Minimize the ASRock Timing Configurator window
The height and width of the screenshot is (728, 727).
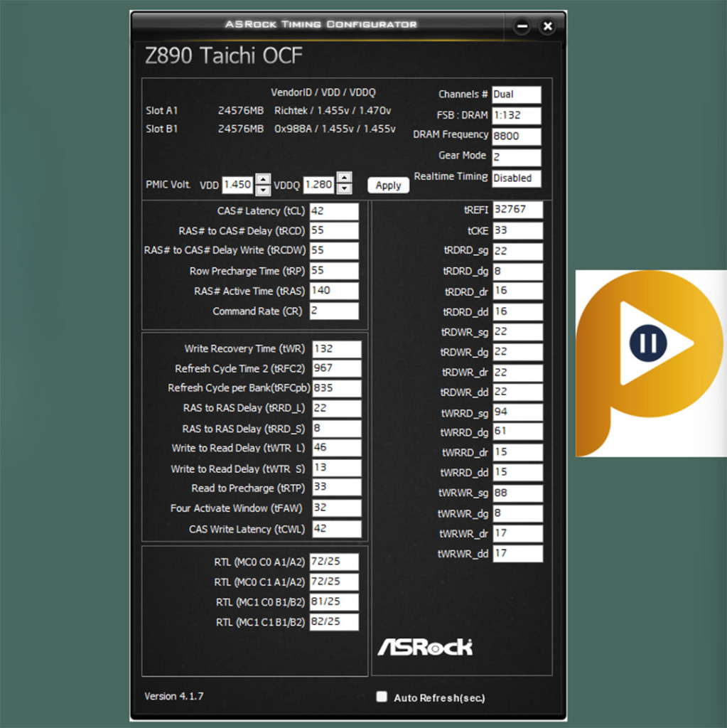click(522, 26)
